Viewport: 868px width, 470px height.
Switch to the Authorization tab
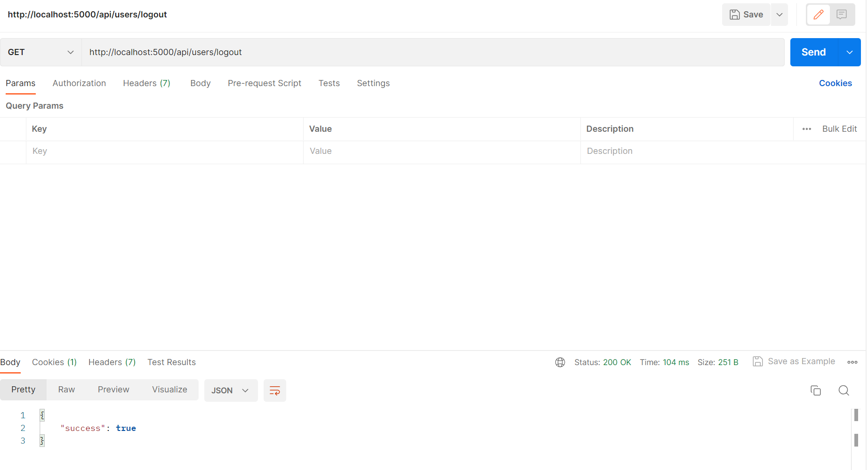pos(79,83)
